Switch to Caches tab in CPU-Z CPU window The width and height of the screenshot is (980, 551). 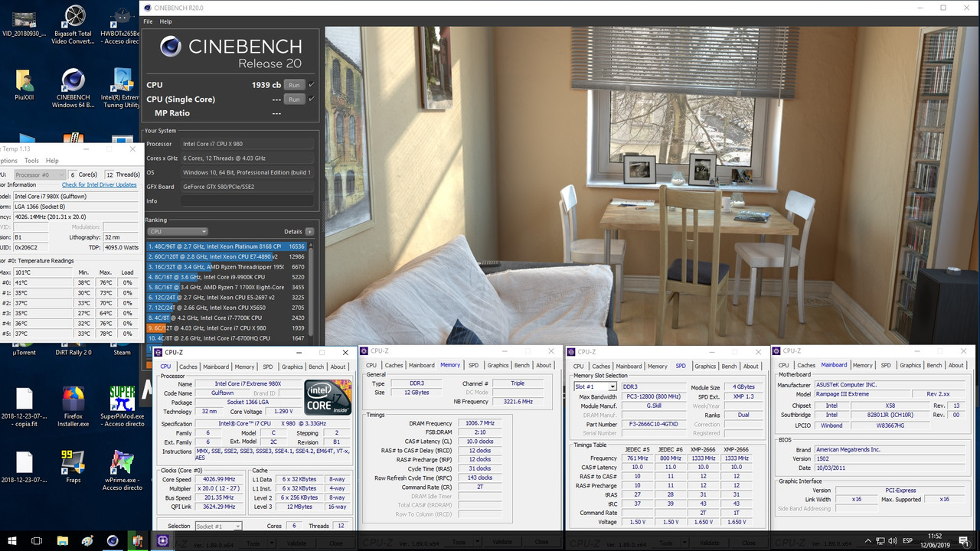pos(188,367)
